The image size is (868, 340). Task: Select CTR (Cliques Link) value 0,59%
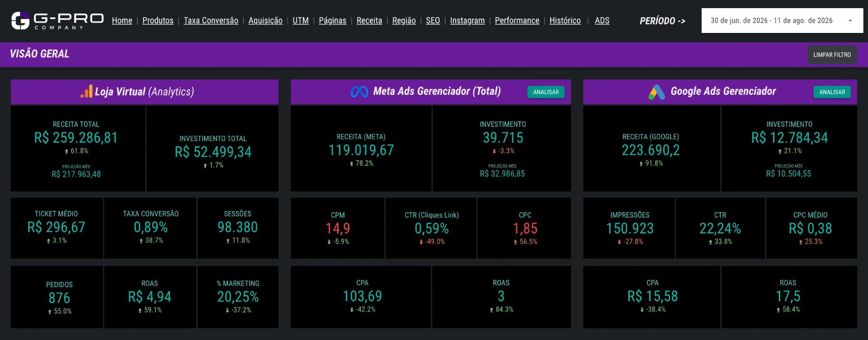point(432,228)
